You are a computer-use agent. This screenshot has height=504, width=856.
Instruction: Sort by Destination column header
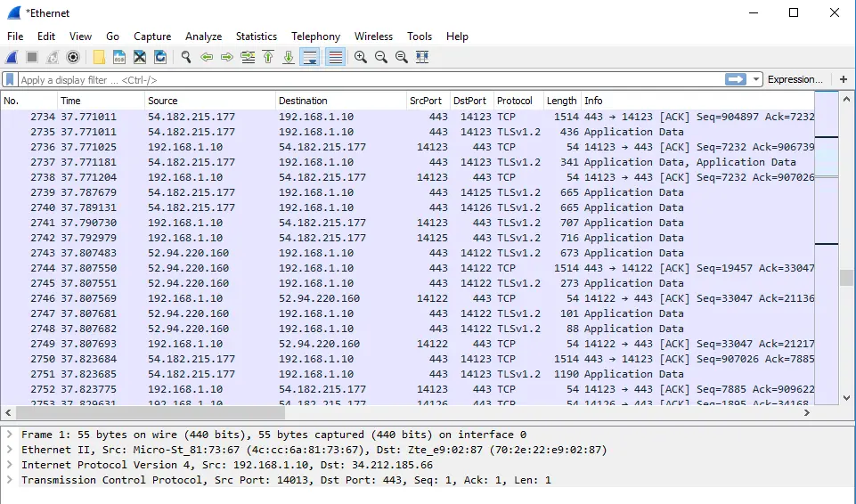pos(341,101)
